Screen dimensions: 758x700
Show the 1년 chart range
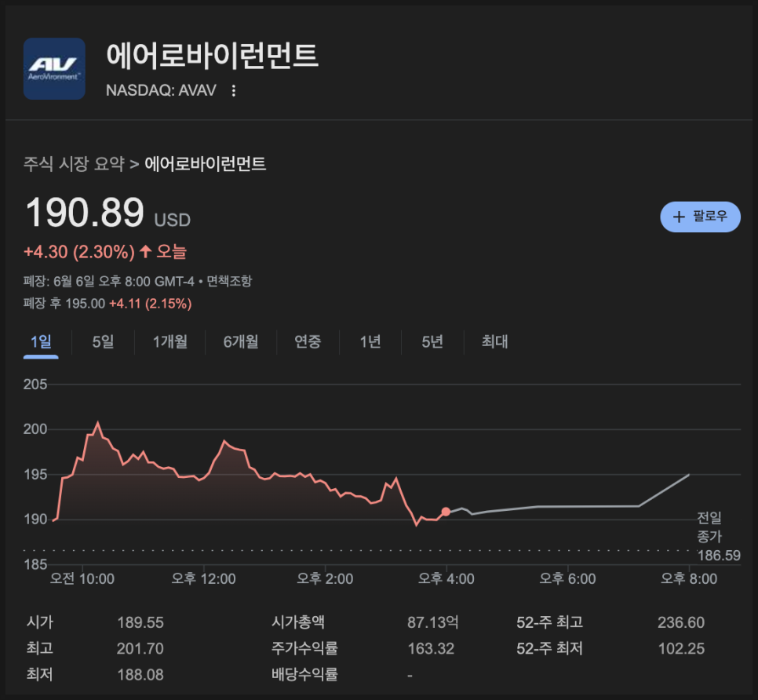click(370, 342)
